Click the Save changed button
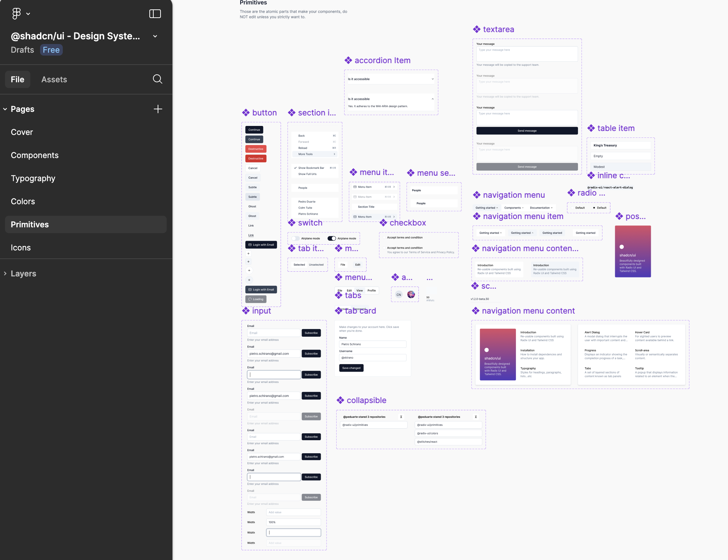Image resolution: width=728 pixels, height=560 pixels. tap(351, 368)
